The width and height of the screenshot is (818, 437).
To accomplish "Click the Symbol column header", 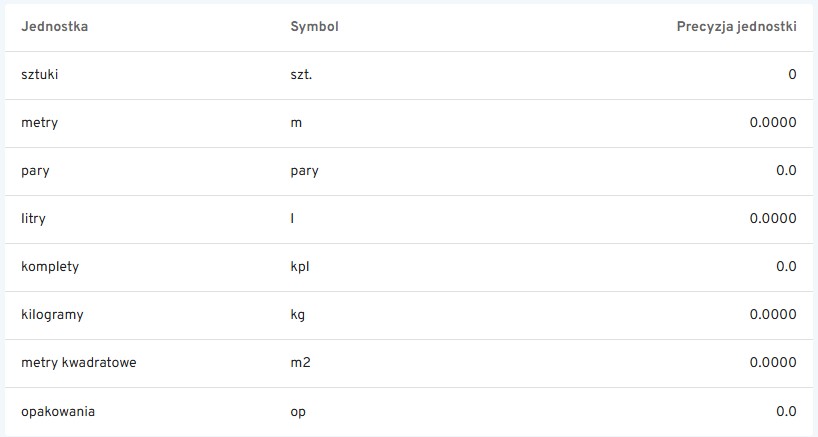I will [x=314, y=27].
